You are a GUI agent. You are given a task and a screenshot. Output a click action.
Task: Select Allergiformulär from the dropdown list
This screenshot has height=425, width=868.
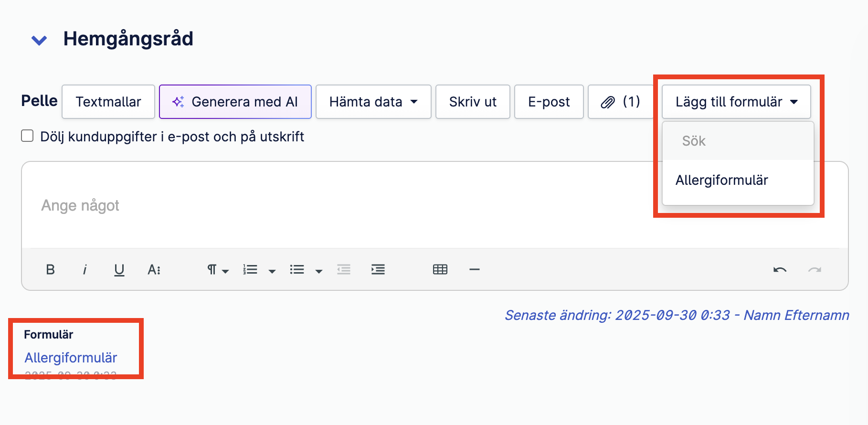[x=738, y=181]
